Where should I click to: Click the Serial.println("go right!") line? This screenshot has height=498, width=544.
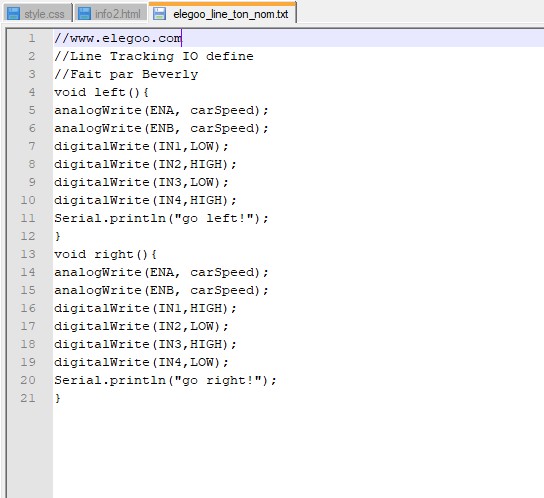tap(165, 380)
